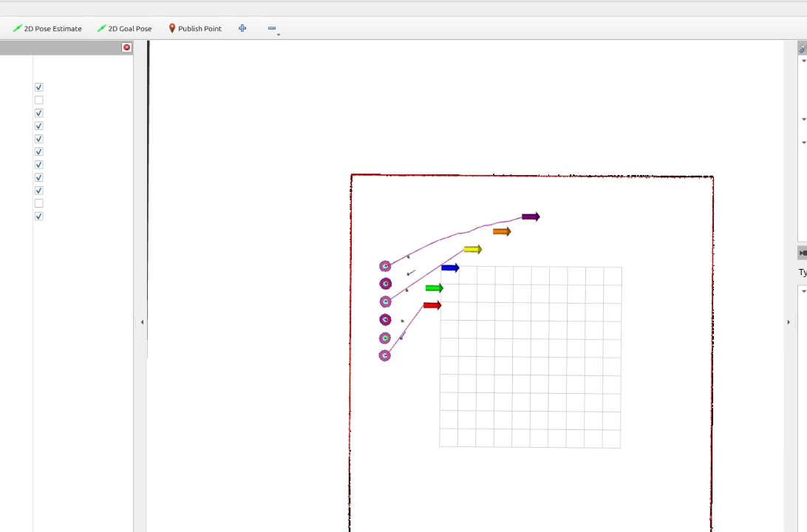Activate the Publish Point tool
This screenshot has height=532, width=807.
[195, 29]
